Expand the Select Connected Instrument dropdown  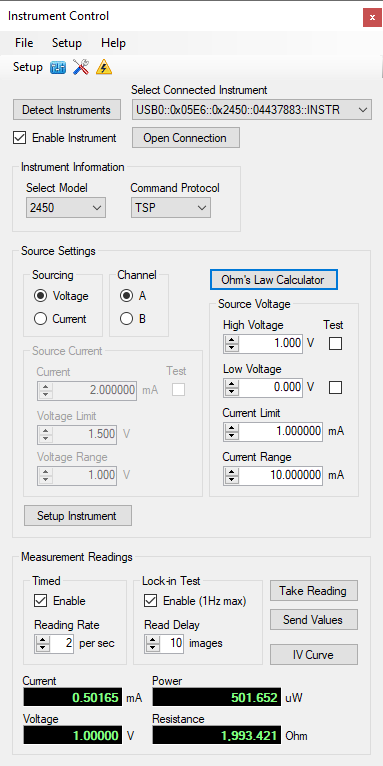252,110
